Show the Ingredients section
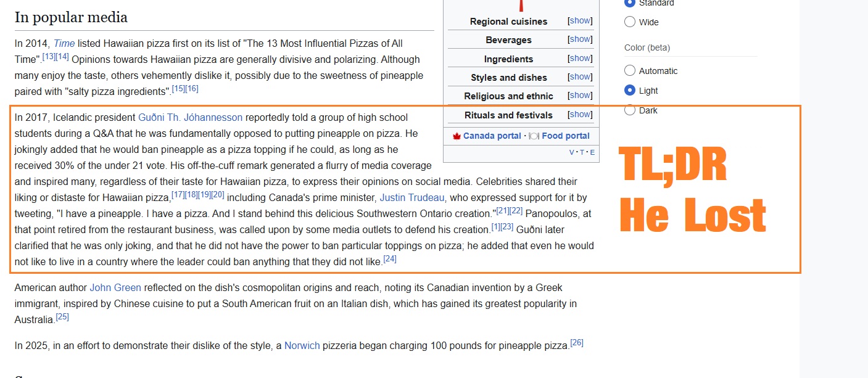Screen dimensions: 868x378 (580, 58)
